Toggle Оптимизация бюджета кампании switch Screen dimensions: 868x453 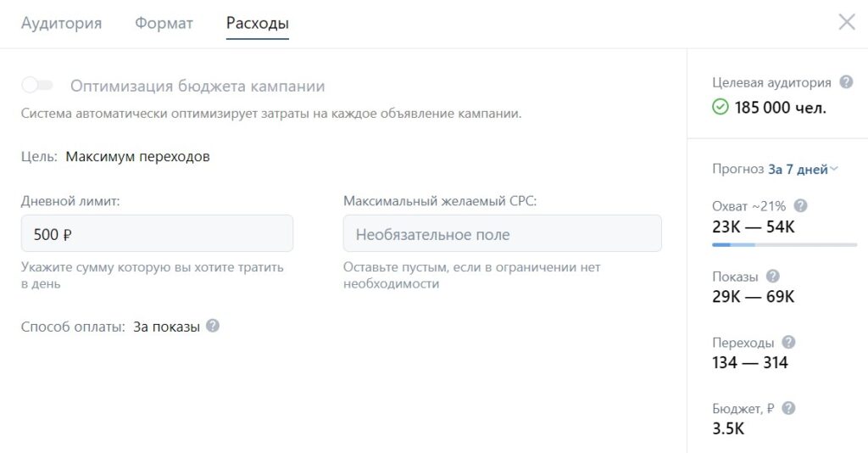(38, 86)
